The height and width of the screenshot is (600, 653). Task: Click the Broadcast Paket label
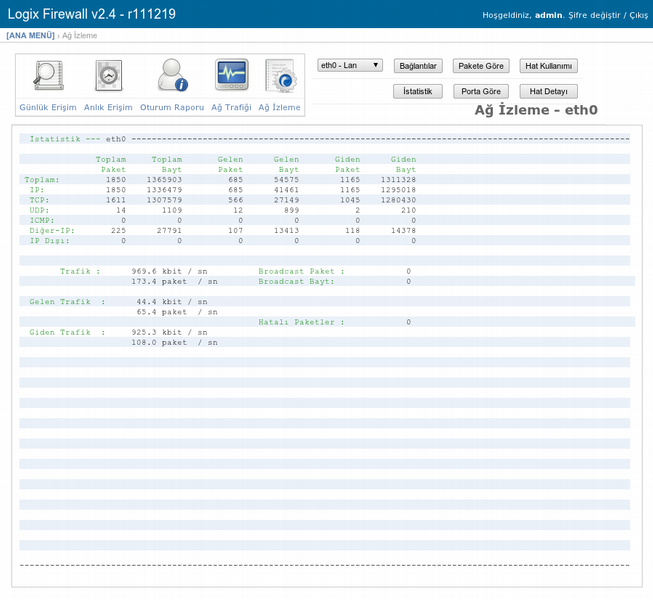click(x=301, y=271)
